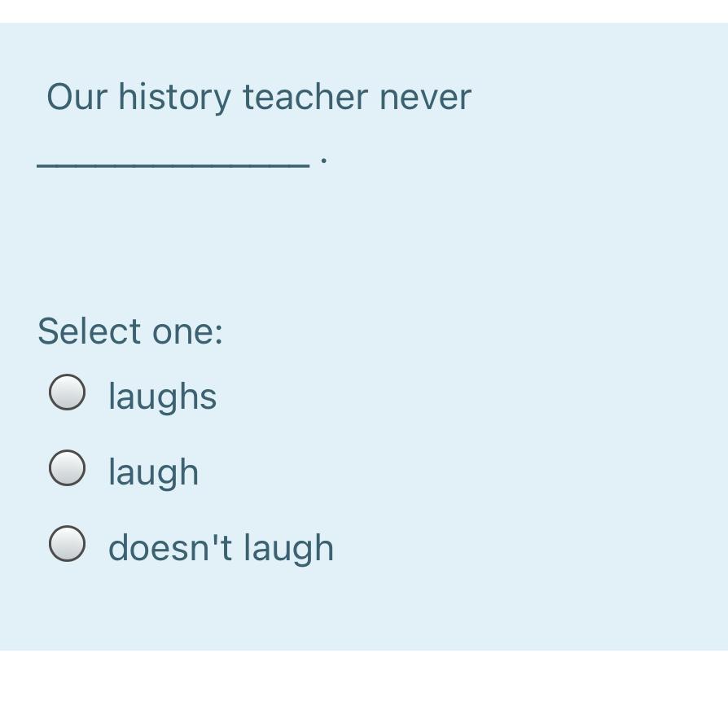Click the laughs answer label text
Viewport: 728px width, 728px height.
pos(162,397)
